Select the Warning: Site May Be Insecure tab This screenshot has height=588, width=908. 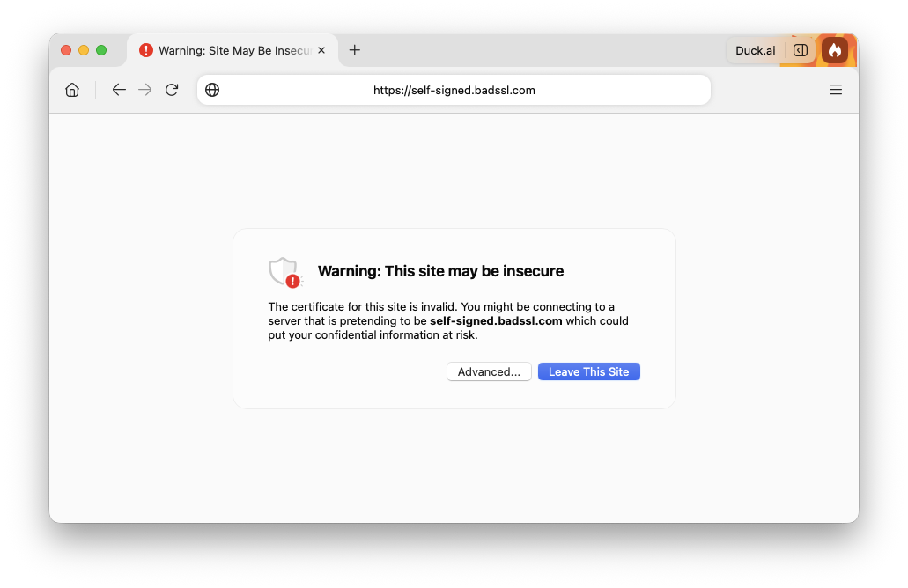(x=233, y=50)
